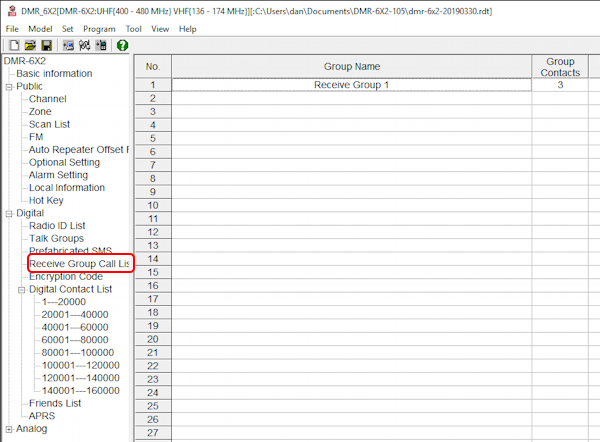Click the COM port settings toolbar icon

(85, 45)
